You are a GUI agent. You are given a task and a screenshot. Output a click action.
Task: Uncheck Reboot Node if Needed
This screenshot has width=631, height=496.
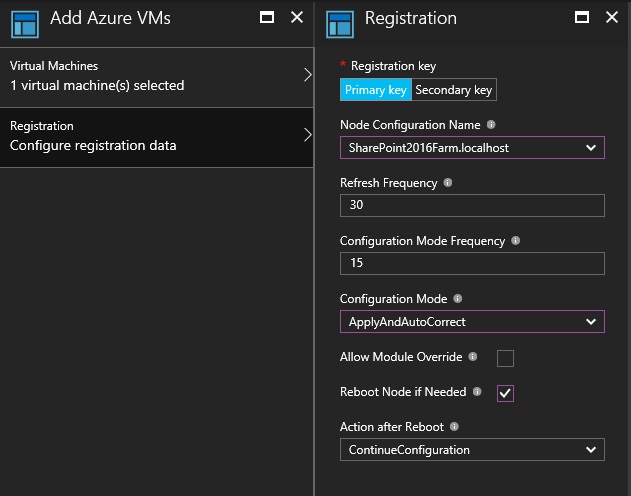(505, 393)
